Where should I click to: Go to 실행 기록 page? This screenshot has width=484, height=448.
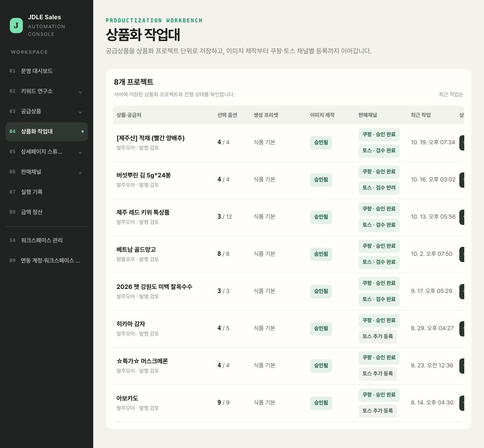coord(47,192)
